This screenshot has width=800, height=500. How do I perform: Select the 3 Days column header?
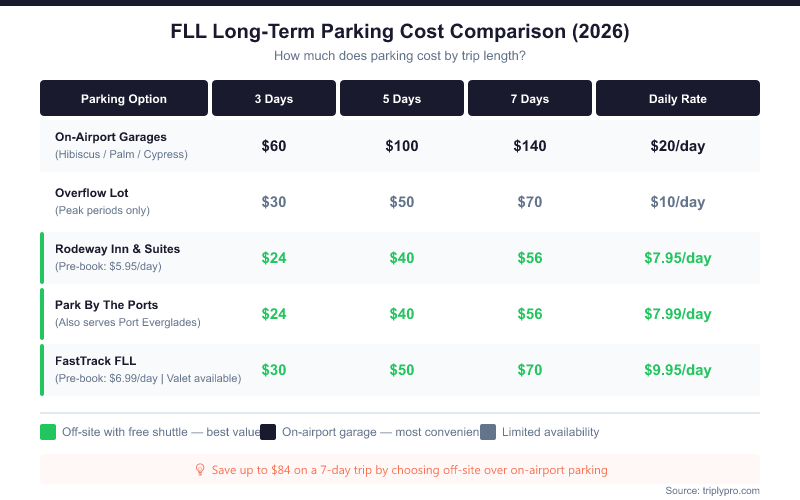pos(274,99)
